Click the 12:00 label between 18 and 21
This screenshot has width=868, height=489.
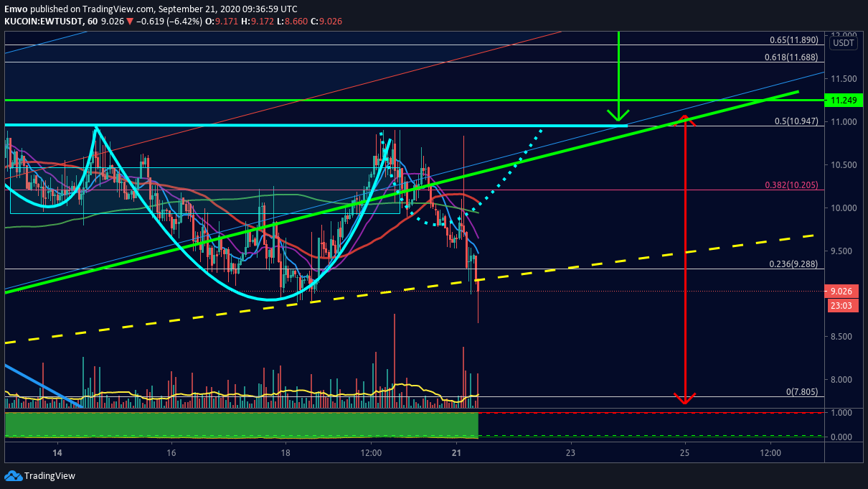tap(371, 453)
